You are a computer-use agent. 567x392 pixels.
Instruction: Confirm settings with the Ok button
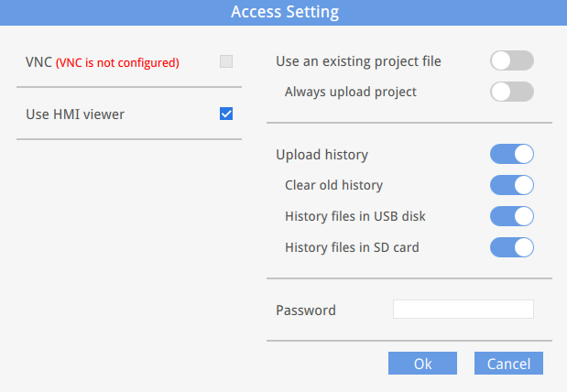(x=422, y=363)
